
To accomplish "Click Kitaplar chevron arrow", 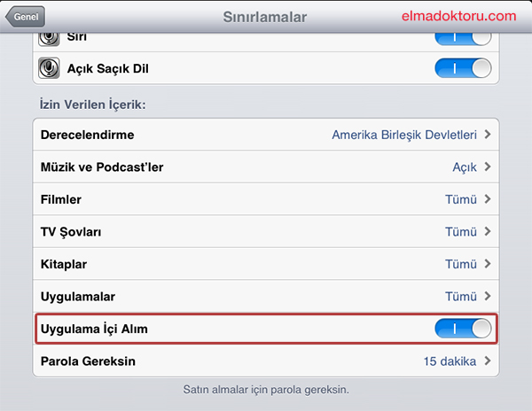I will (x=488, y=264).
